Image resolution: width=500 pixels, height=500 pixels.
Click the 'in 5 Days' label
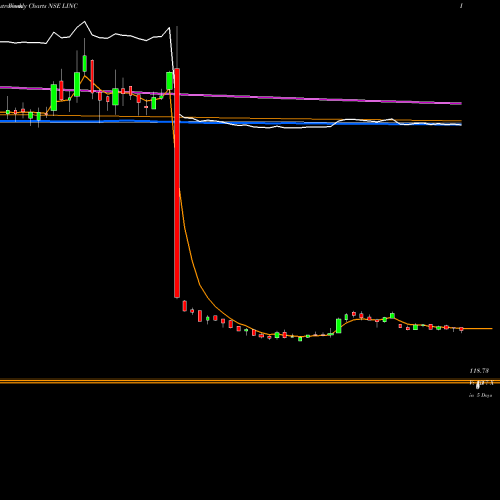(480, 395)
